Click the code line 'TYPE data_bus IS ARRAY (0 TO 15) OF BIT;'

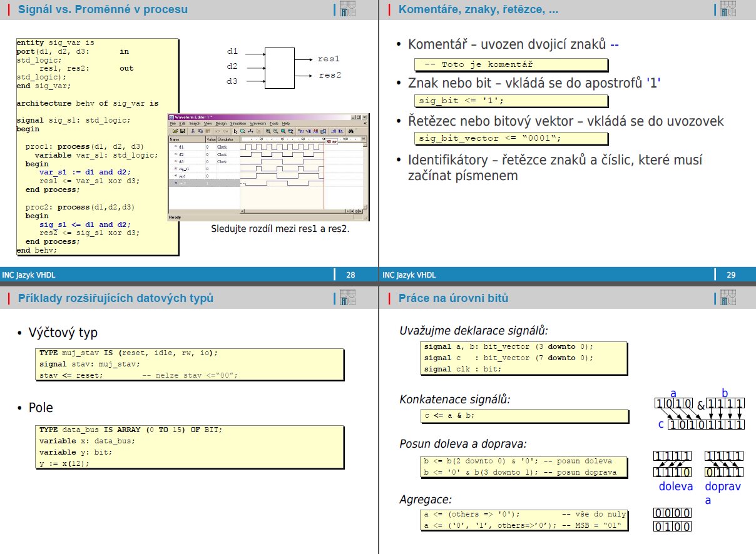131,430
